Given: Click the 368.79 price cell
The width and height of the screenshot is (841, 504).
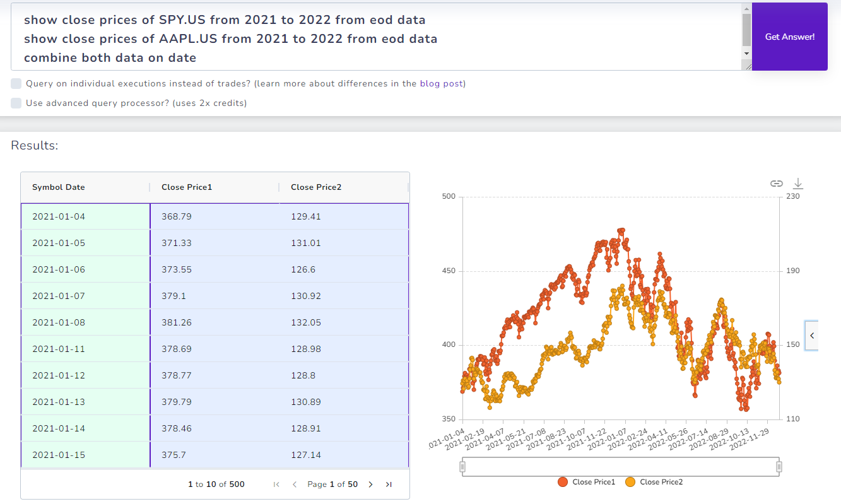Looking at the screenshot, I should [215, 216].
